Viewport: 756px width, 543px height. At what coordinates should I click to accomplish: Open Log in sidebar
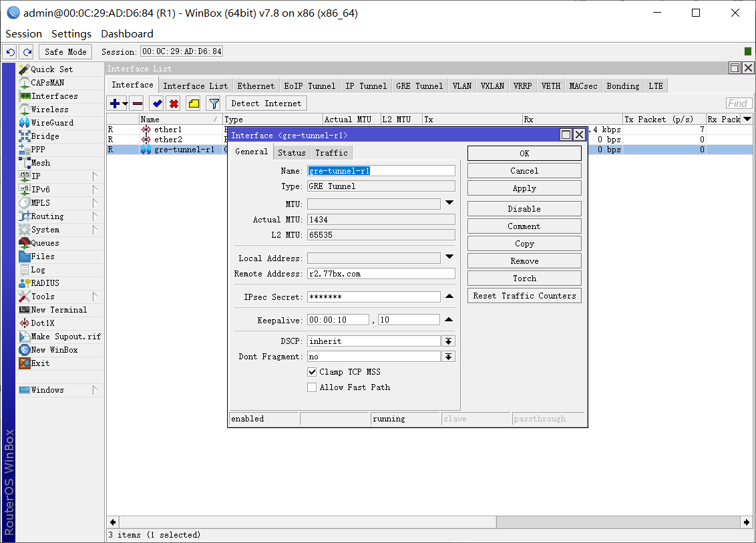[x=60, y=270]
